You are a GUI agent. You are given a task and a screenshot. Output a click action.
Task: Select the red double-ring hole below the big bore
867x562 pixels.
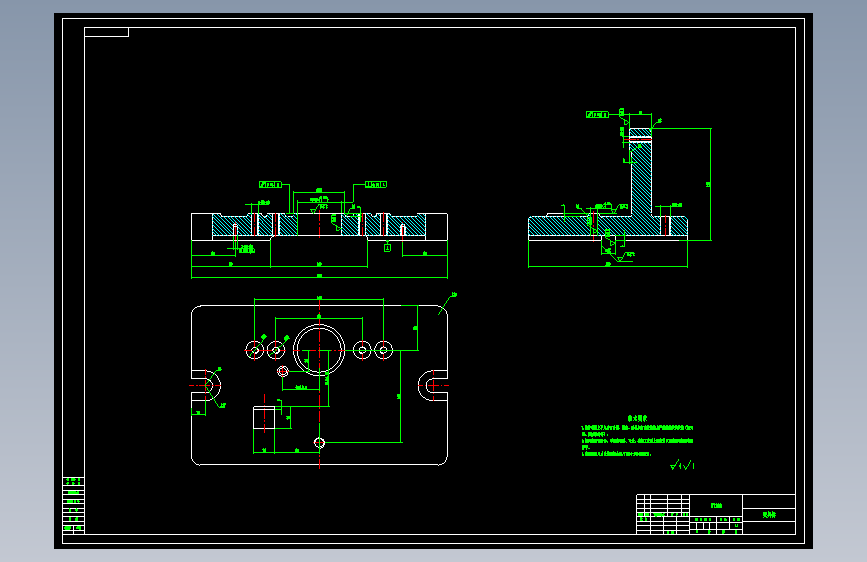pyautogui.click(x=283, y=371)
